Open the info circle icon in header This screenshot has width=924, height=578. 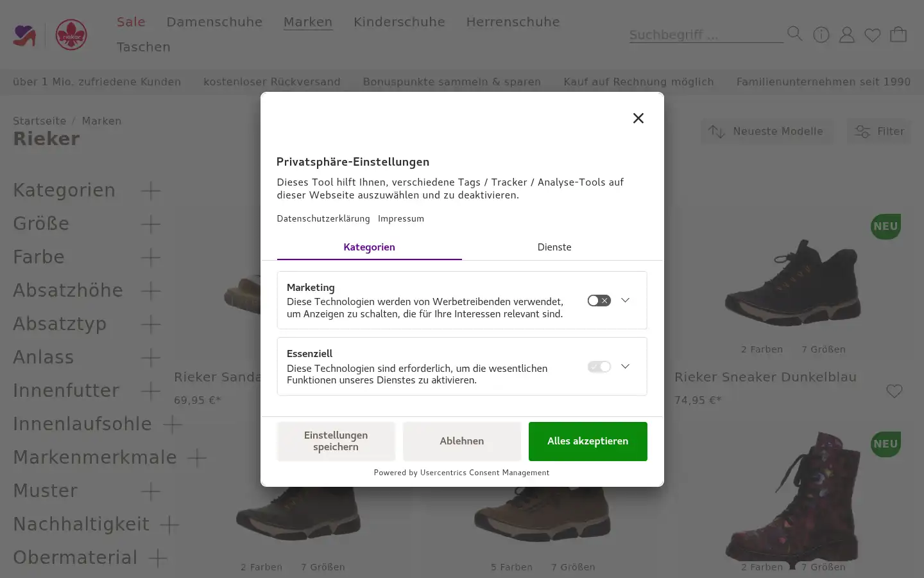coord(821,35)
